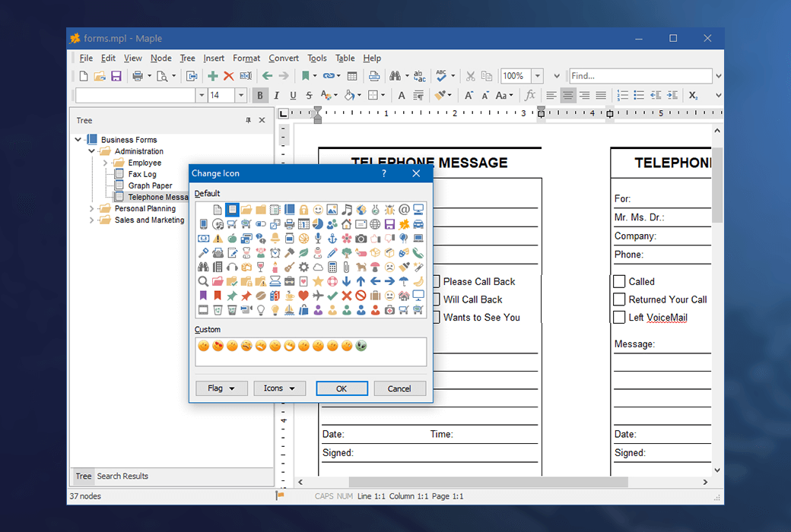Screen dimensions: 791x532
Task: Choose the paperclip icon in the Default grid
Action: click(x=347, y=268)
